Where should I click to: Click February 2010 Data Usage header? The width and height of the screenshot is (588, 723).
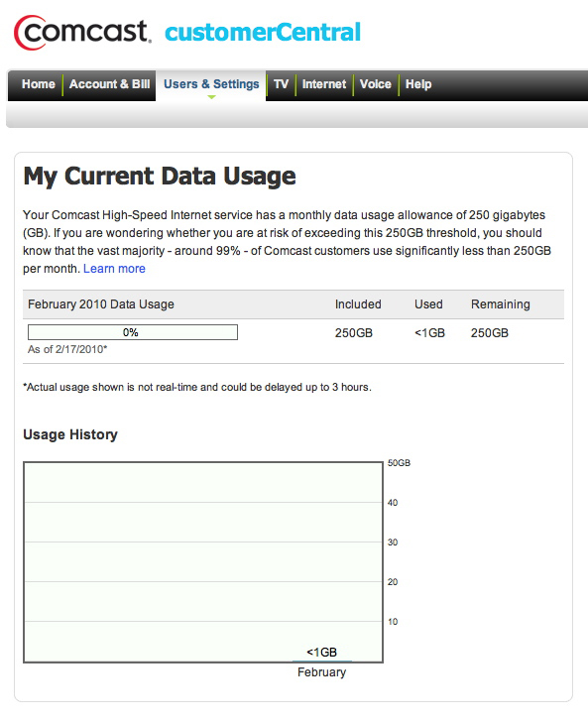point(101,304)
